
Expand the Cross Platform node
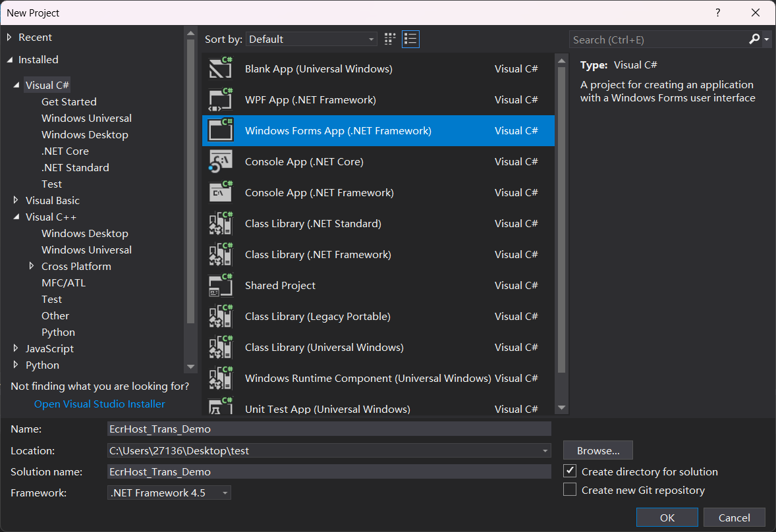click(x=32, y=266)
